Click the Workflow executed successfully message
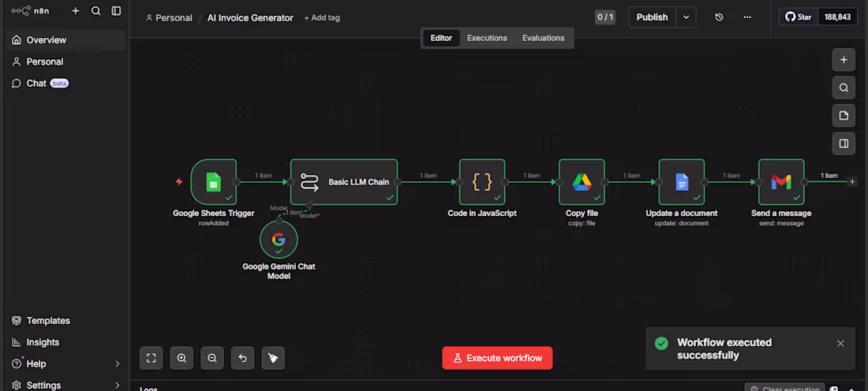Screen dimensions: 868x391 pos(724,349)
